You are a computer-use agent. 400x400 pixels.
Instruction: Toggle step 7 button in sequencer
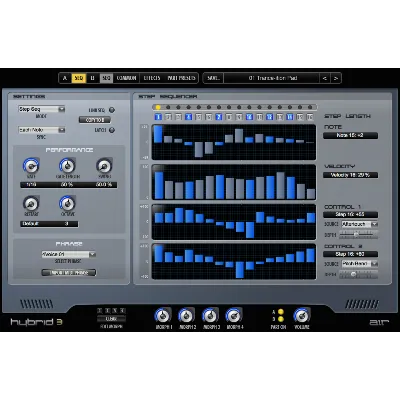pyautogui.click(x=219, y=117)
